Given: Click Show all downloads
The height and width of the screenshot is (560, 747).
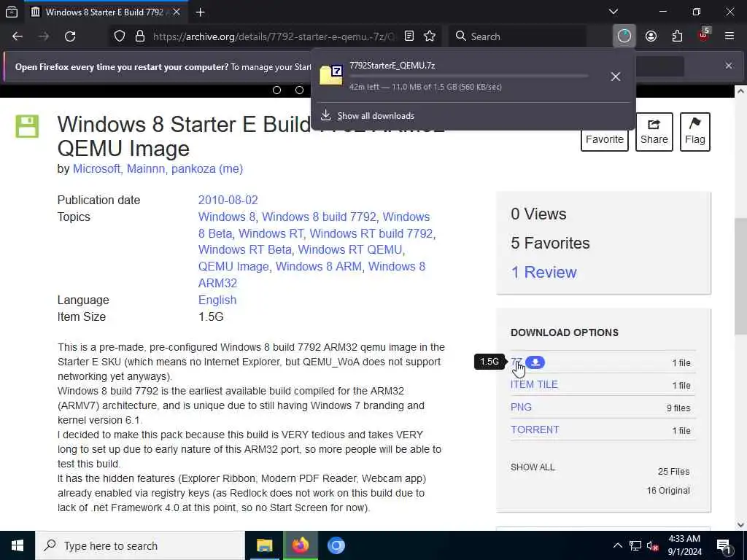Looking at the screenshot, I should pos(376,116).
